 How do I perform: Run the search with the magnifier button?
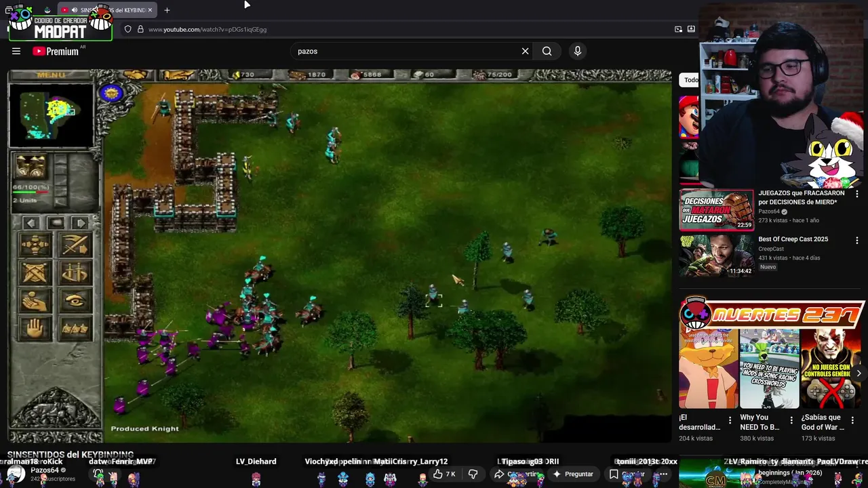(x=547, y=51)
